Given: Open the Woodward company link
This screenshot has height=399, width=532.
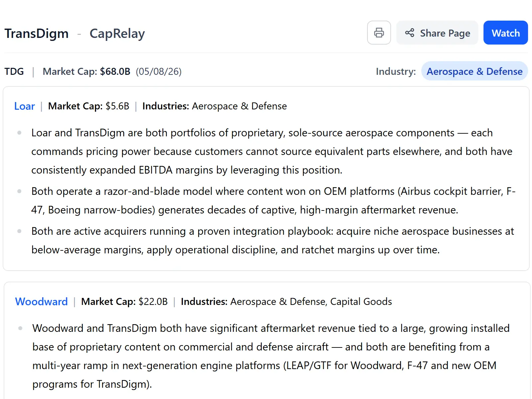Looking at the screenshot, I should click(x=41, y=302).
